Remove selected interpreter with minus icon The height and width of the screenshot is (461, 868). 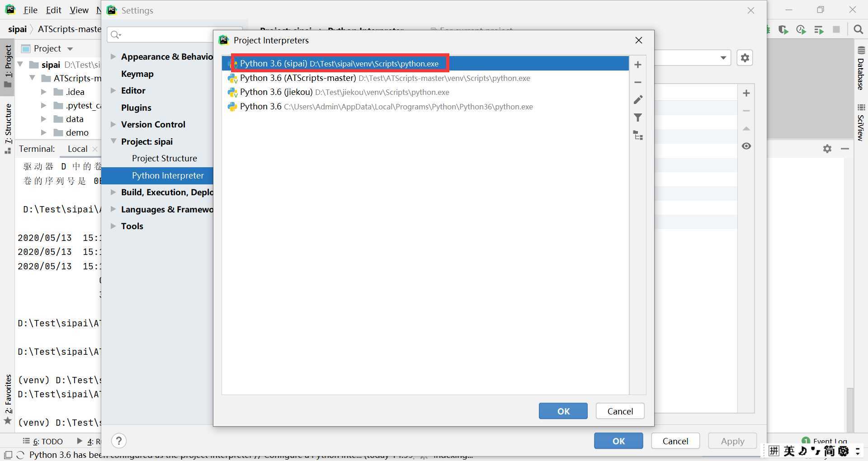pos(638,82)
